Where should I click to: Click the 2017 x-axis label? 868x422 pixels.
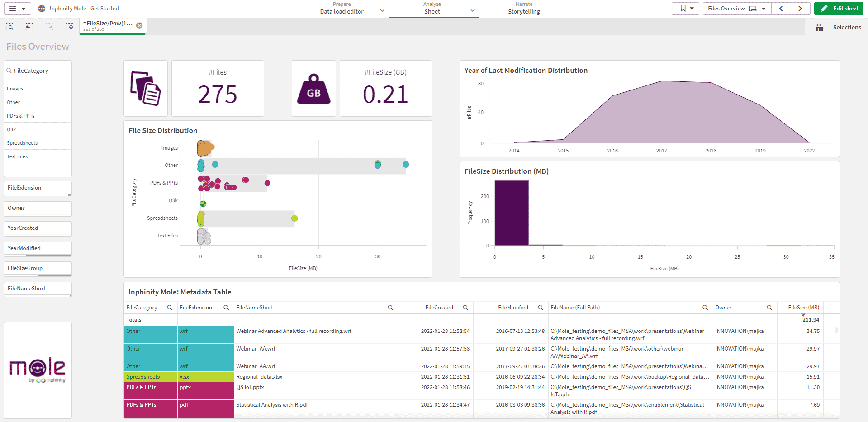pyautogui.click(x=661, y=151)
